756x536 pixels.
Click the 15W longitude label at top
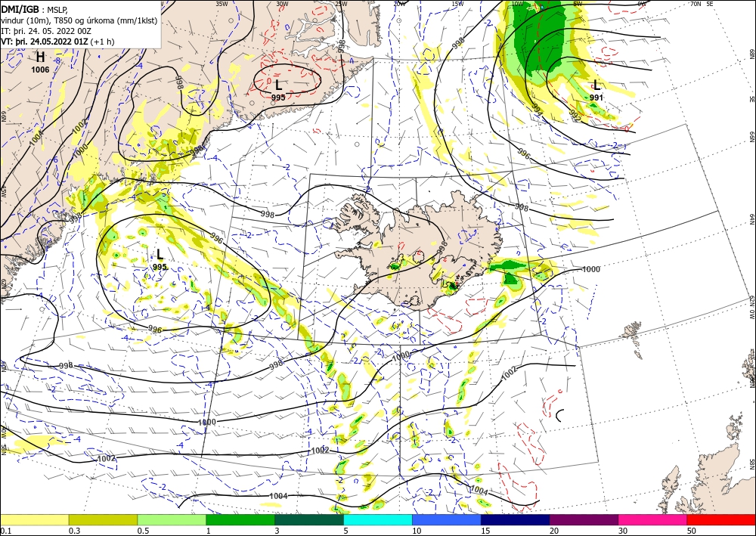point(458,3)
